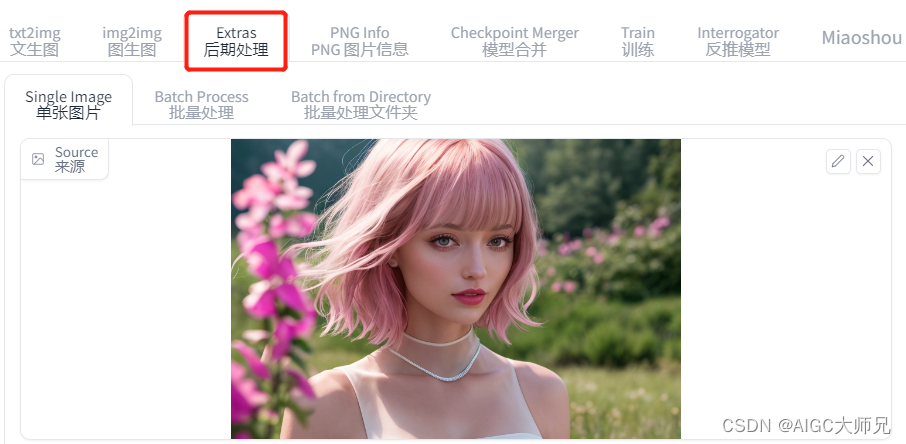The height and width of the screenshot is (444, 906).
Task: Select the Single Image sub-tab
Action: click(69, 105)
